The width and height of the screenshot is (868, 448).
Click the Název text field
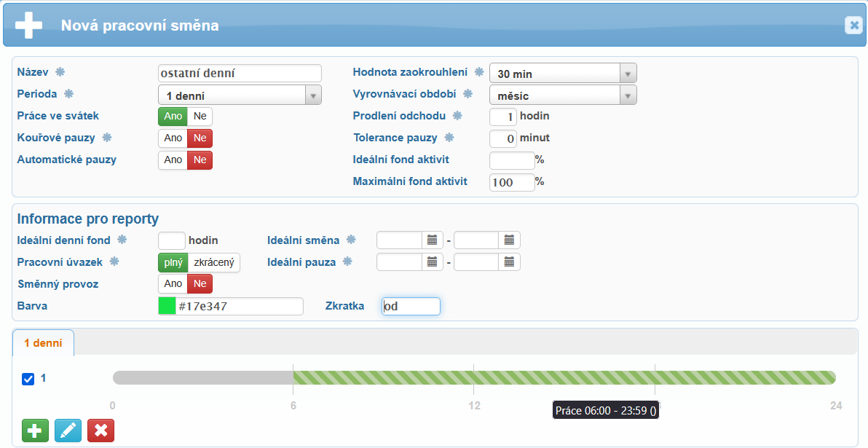[239, 73]
